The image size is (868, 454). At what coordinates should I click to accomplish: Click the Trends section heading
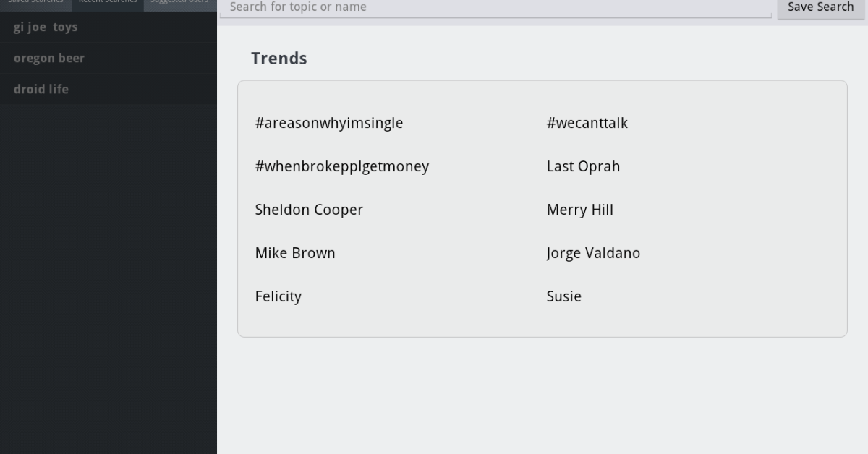point(279,59)
